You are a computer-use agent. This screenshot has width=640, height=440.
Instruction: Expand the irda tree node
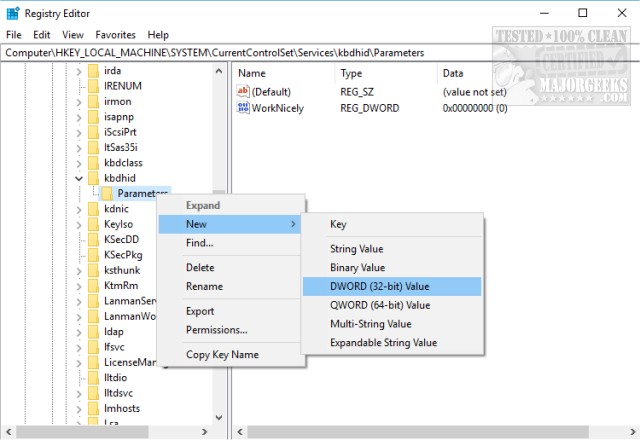79,71
